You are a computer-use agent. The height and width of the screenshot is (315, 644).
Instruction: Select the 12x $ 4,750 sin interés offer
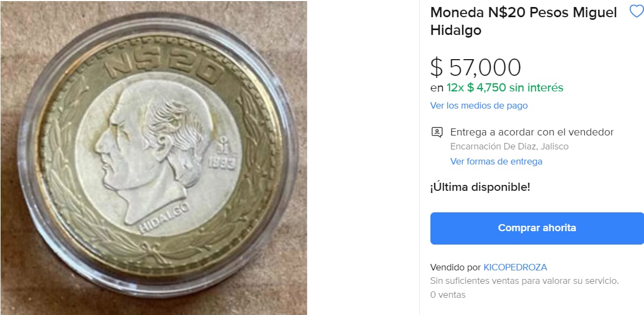[505, 88]
